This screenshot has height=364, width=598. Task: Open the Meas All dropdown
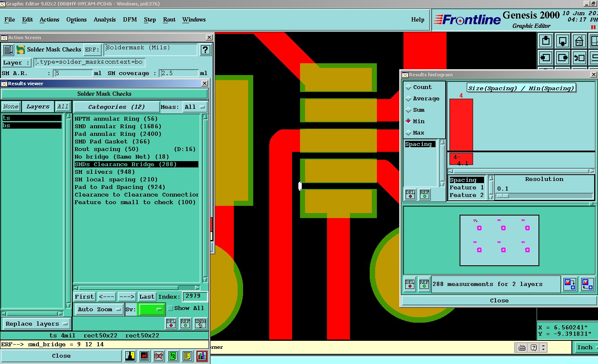195,107
